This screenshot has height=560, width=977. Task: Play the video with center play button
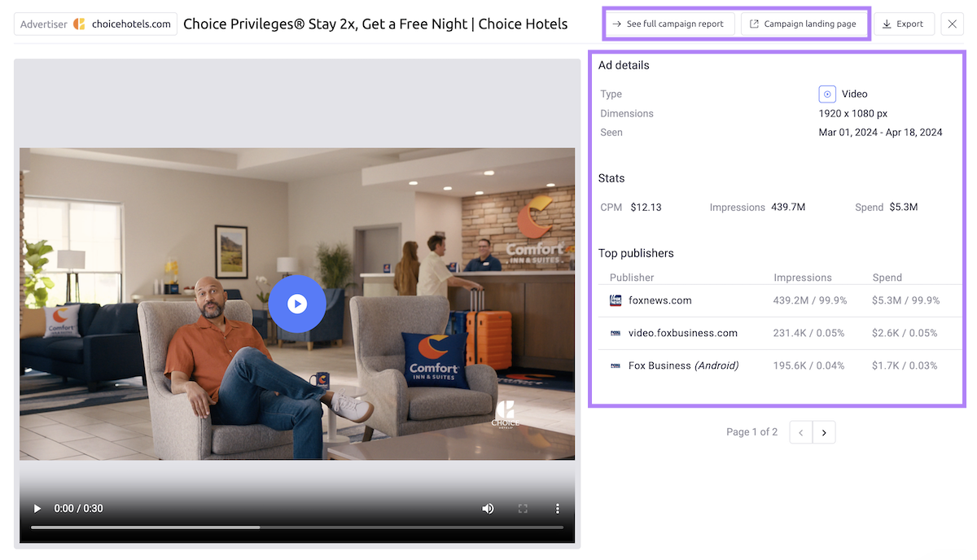click(297, 304)
